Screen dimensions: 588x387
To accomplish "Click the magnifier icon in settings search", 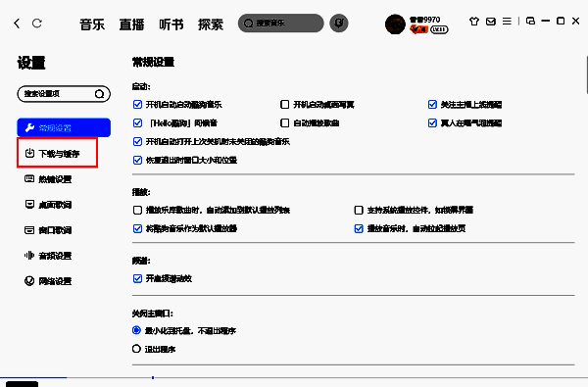I will [x=99, y=94].
